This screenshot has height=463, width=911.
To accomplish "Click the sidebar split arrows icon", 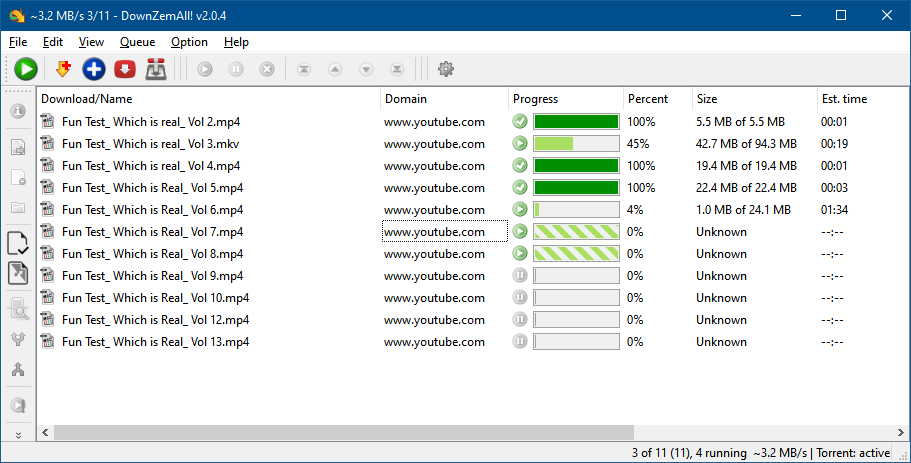I will tap(18, 339).
